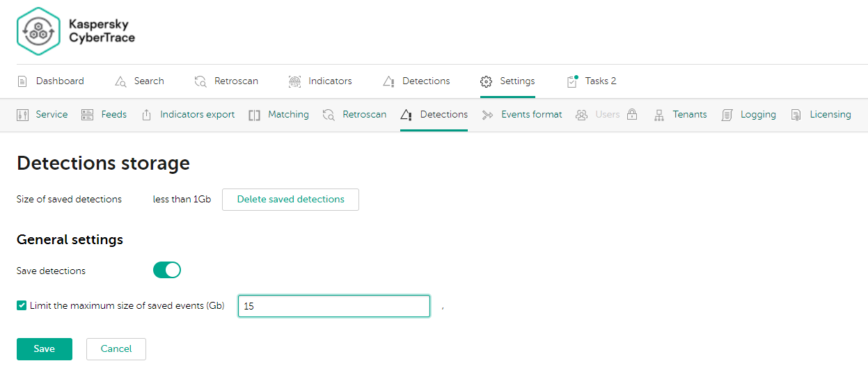Click the Dashboard document icon

coord(23,81)
